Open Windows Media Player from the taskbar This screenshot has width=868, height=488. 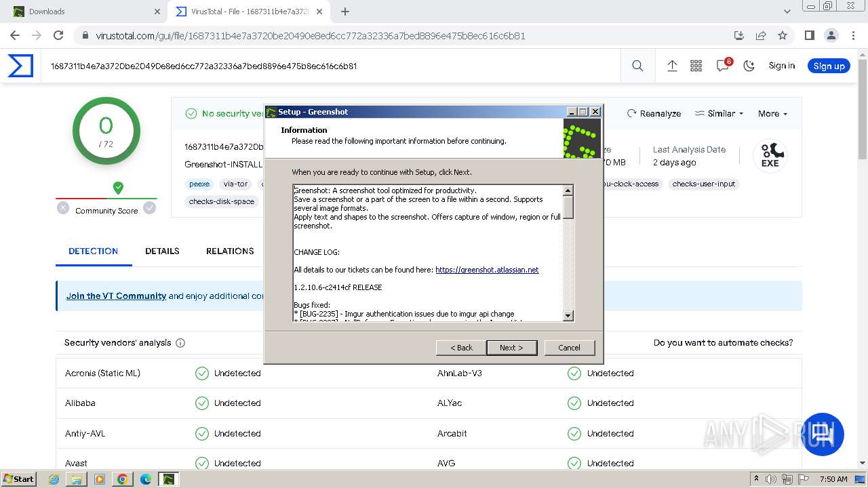click(x=100, y=479)
